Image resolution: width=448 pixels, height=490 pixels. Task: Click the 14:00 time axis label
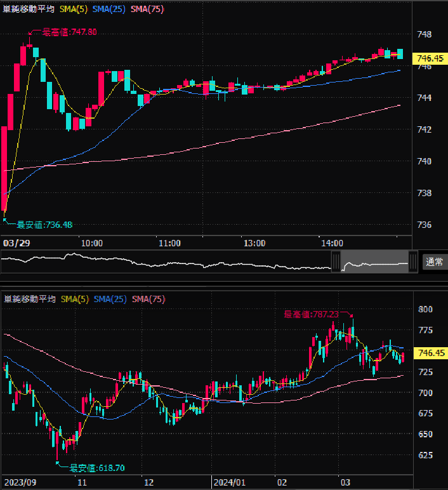[x=332, y=243]
